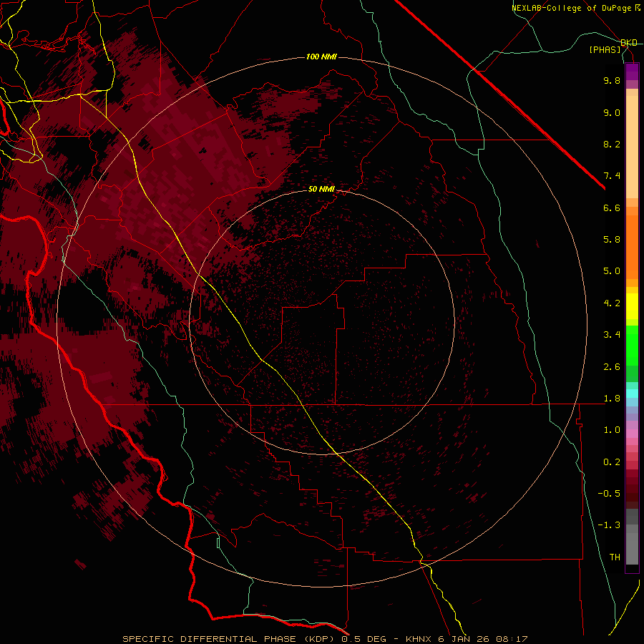
Task: Click the 5.0 scale label
Action: (612, 271)
